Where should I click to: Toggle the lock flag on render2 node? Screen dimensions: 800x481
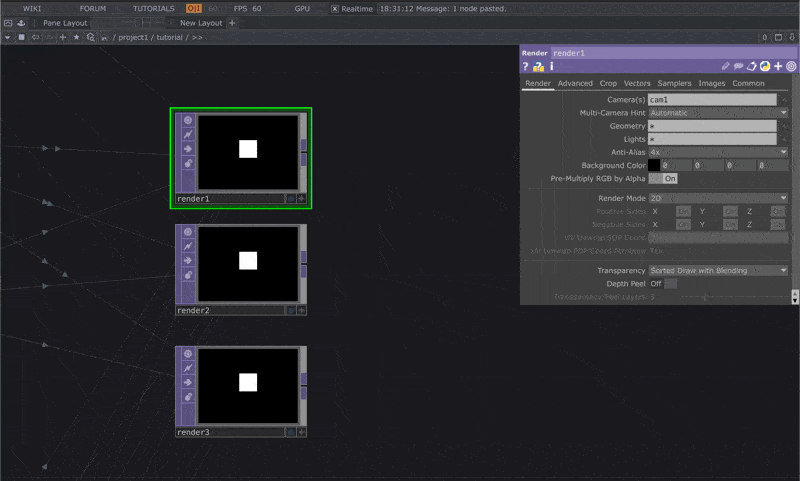pos(188,275)
